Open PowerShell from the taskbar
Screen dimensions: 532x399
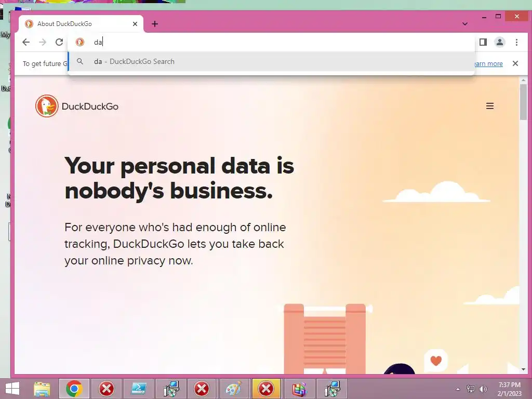pyautogui.click(x=139, y=389)
